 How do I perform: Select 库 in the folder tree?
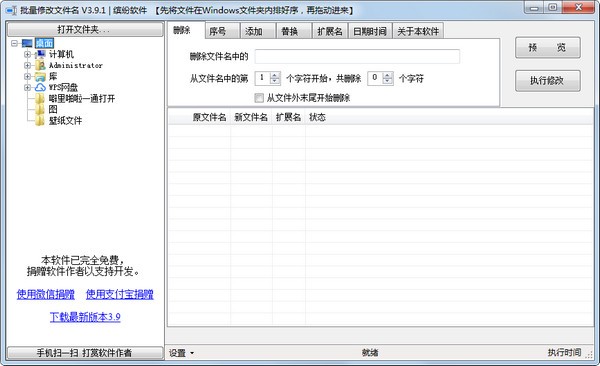53,77
